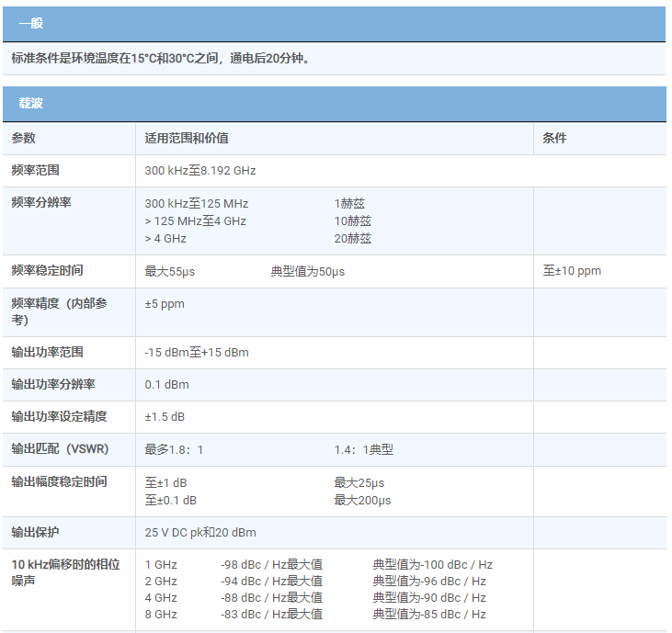Click -98 dBc / Hz最大值
672x633 pixels.
pyautogui.click(x=272, y=564)
